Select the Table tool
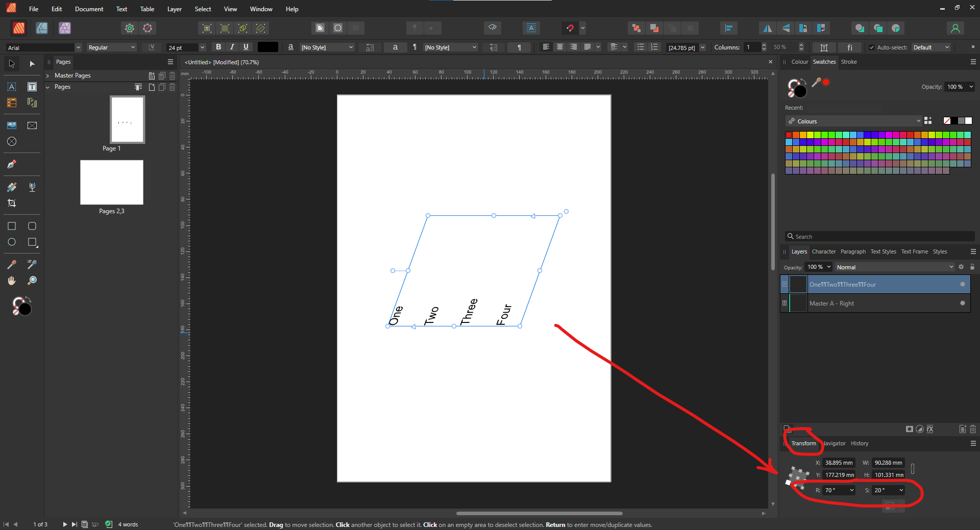The width and height of the screenshot is (980, 530). [x=12, y=103]
